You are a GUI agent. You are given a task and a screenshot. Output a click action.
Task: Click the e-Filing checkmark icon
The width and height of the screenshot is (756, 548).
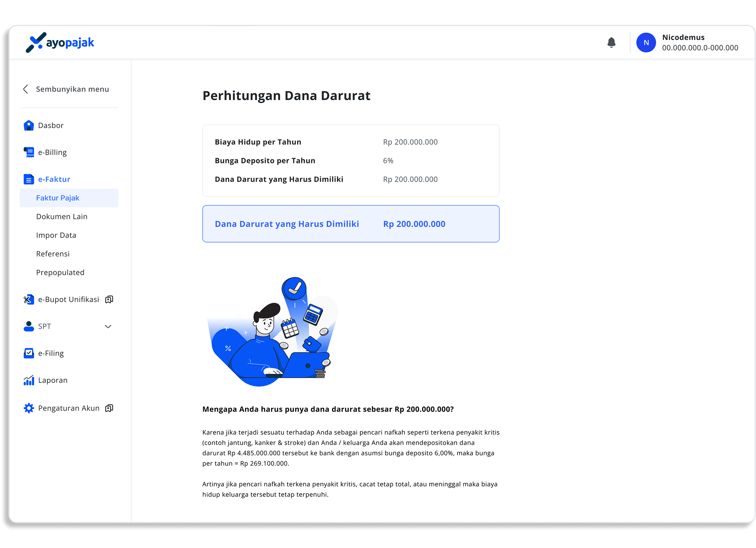(29, 353)
